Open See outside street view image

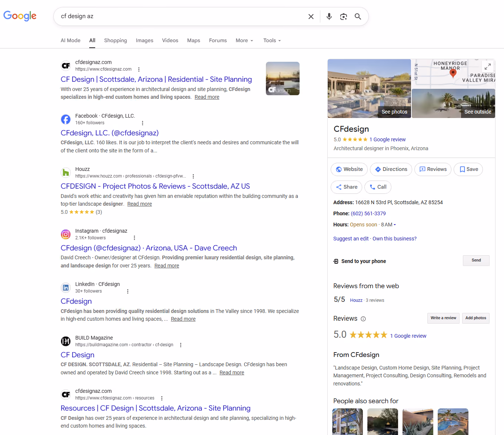[x=453, y=104]
